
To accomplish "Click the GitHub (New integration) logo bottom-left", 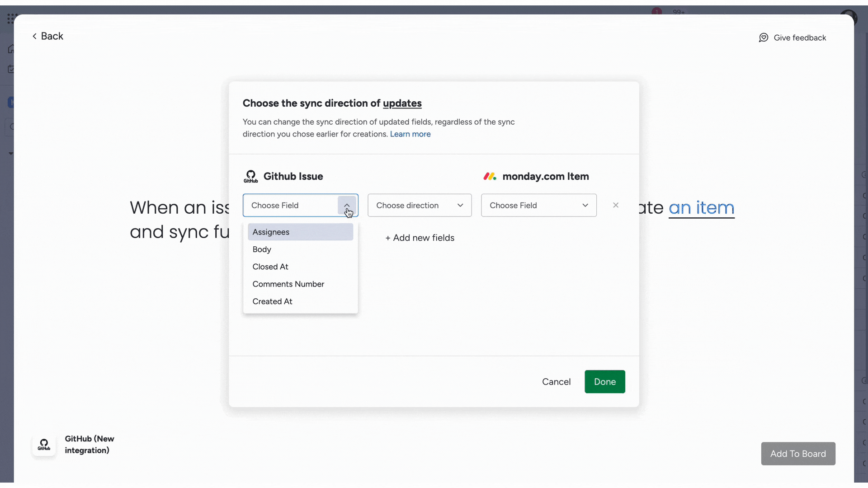I will pos(44,445).
